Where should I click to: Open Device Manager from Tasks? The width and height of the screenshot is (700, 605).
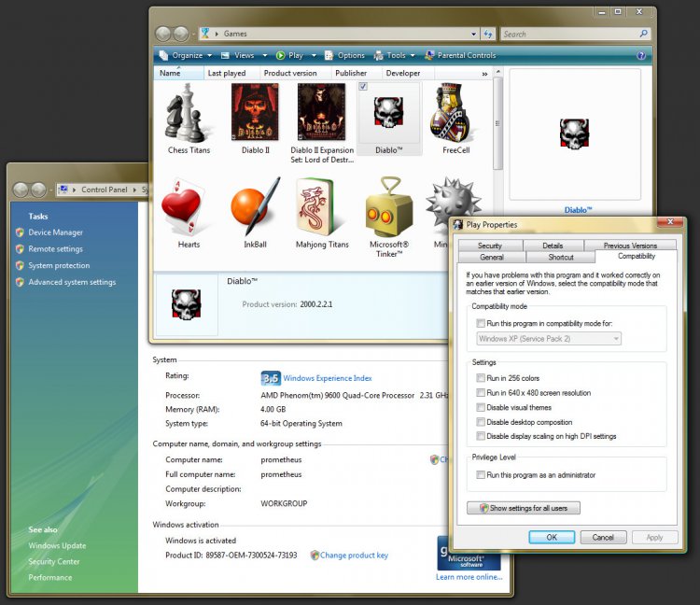(55, 232)
